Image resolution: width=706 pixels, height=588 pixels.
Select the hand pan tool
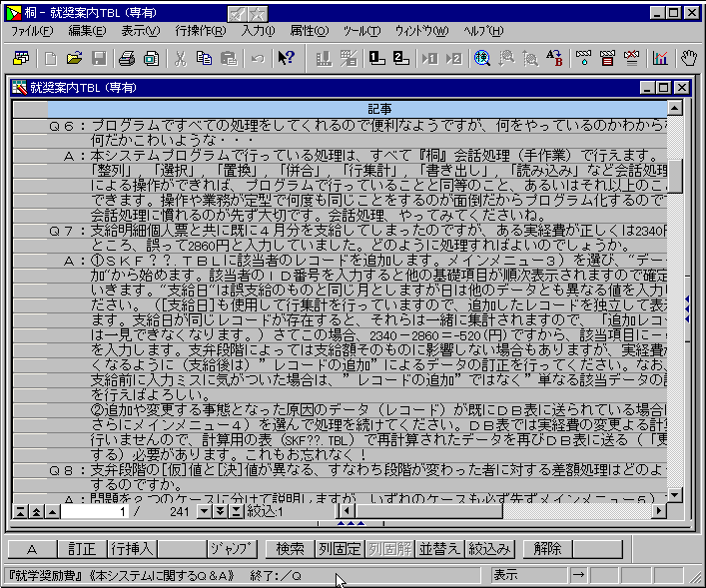point(689,58)
